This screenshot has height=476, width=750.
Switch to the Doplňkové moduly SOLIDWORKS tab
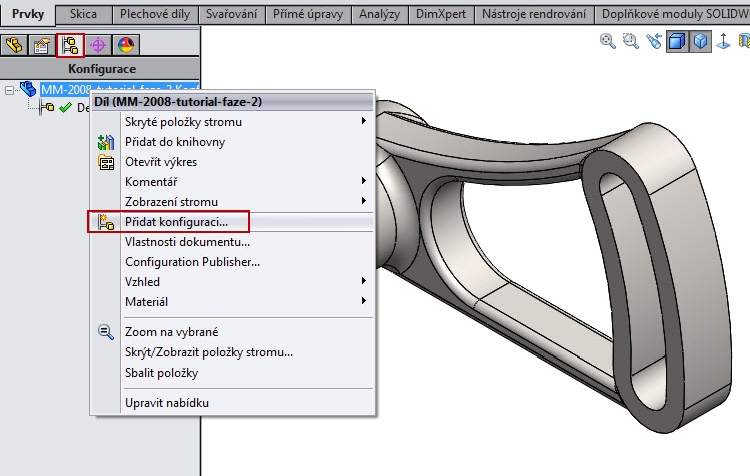pyautogui.click(x=673, y=14)
